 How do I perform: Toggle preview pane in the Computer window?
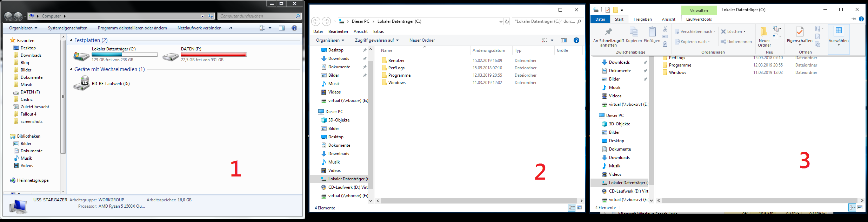pos(281,28)
